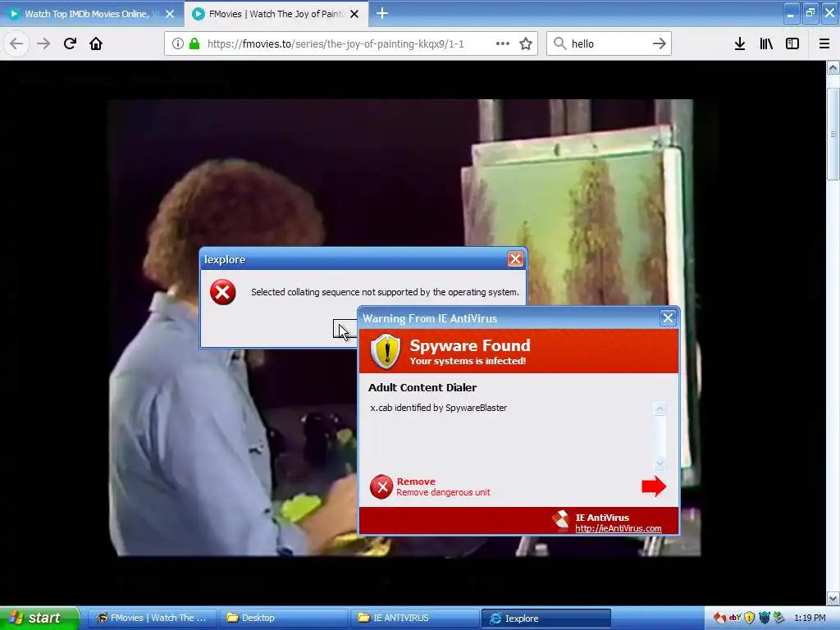Open the IE ANTIVIRUS taskbar button

coord(415,619)
